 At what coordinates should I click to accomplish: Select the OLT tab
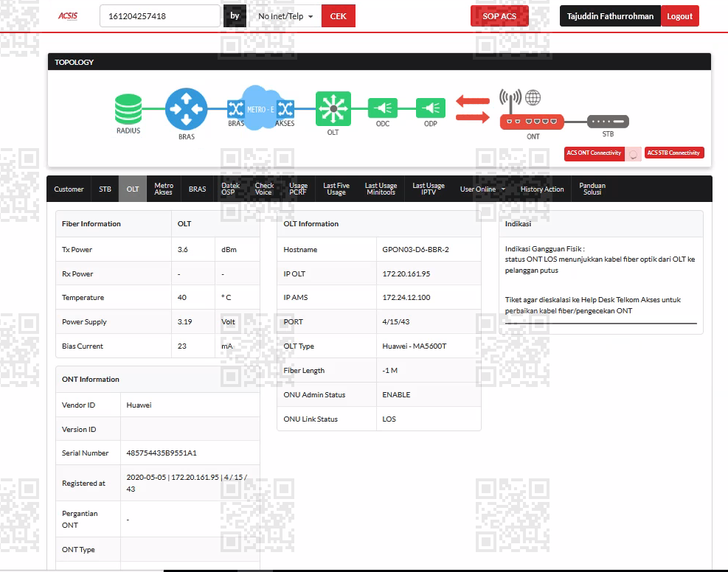tap(133, 189)
